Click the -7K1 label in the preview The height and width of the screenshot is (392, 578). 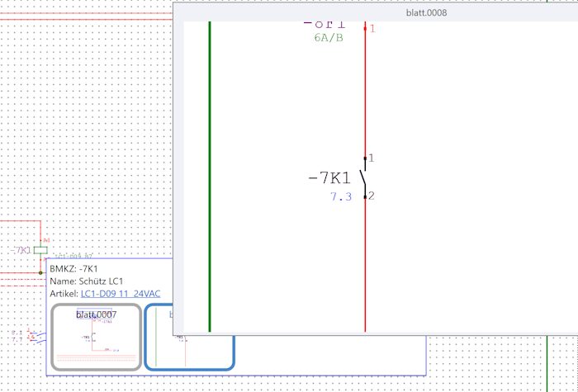[x=329, y=177]
